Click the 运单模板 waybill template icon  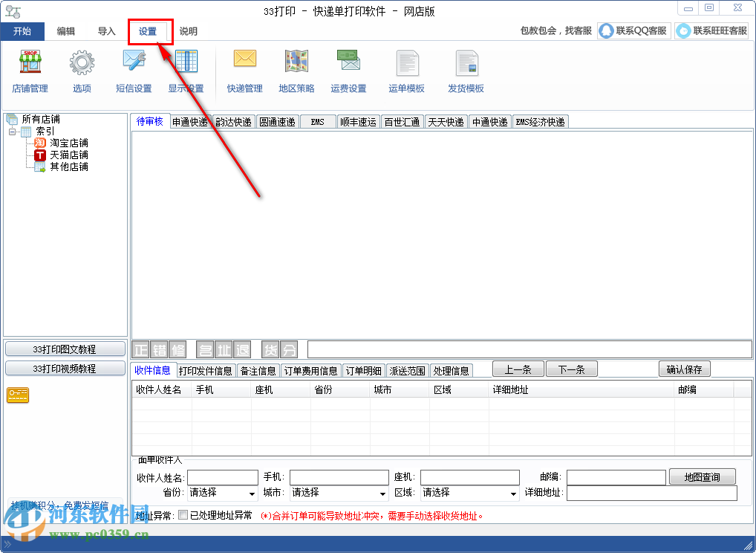[407, 71]
